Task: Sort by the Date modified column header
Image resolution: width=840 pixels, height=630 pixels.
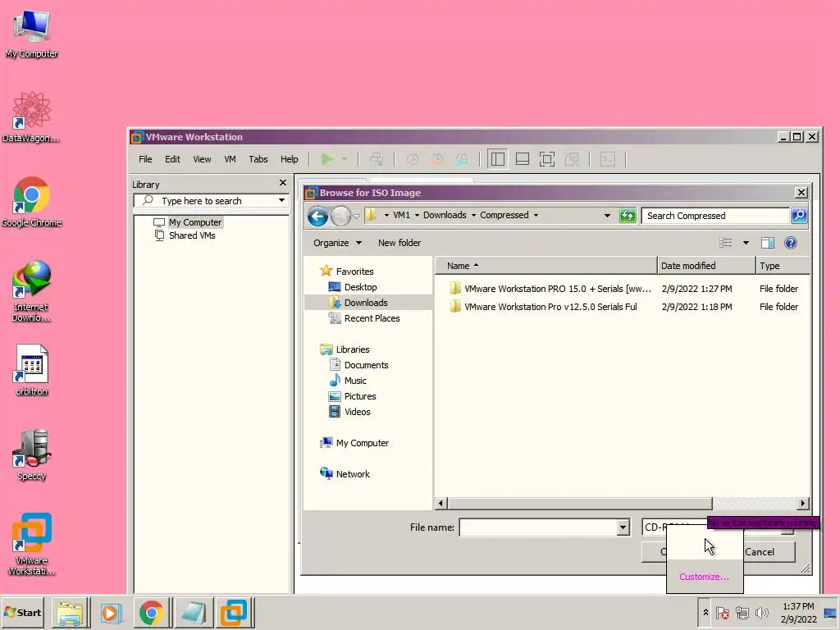Action: point(706,266)
